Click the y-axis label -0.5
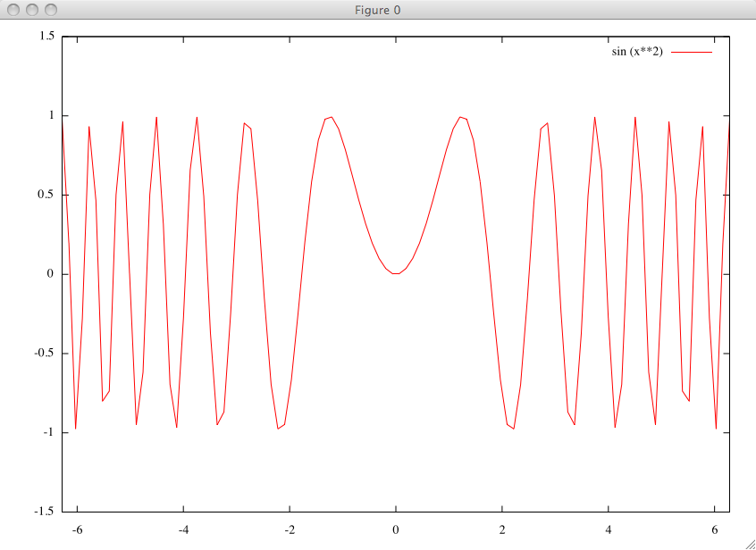The image size is (756, 550). [45, 354]
